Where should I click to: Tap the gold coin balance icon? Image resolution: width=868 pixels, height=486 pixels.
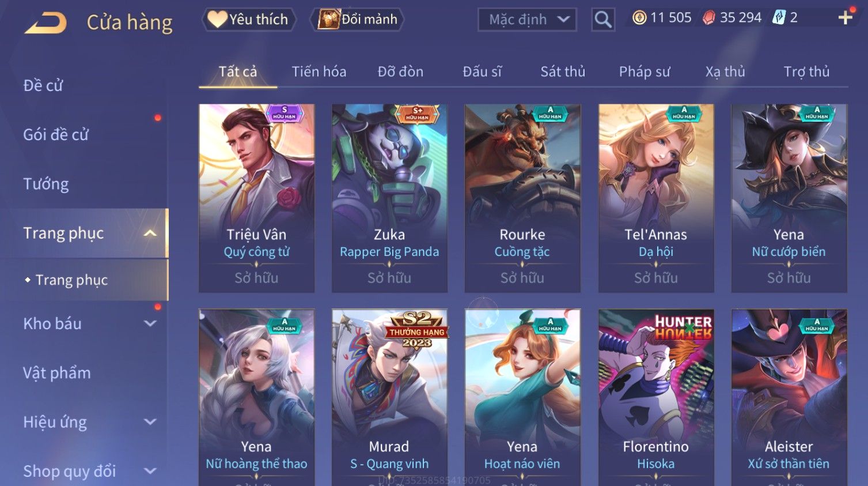coord(639,18)
